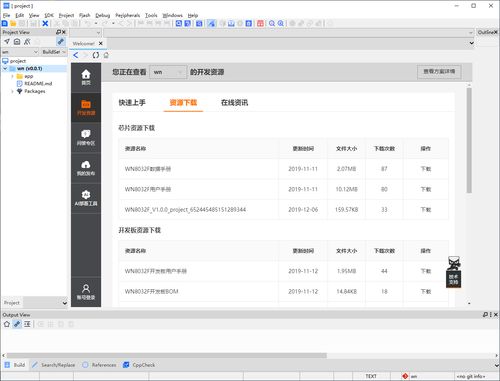Open the output tabs overflow chevron

pyautogui.click(x=497, y=365)
